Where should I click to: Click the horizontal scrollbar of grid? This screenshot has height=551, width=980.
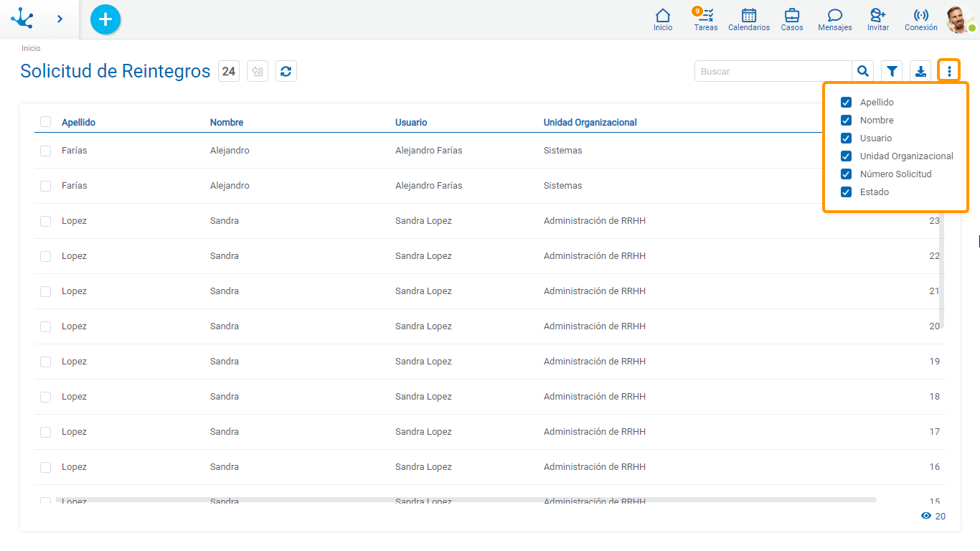coord(466,499)
